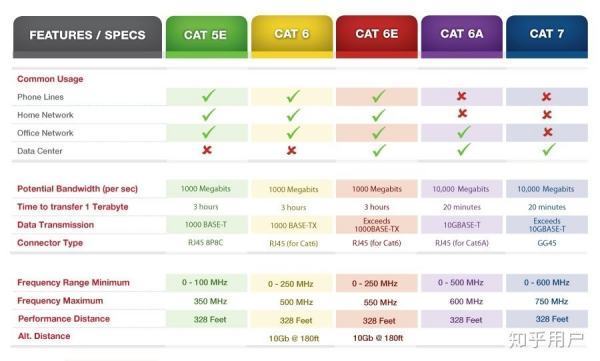Click the CAT 6A 10,000 Megabits cell
The height and width of the screenshot is (361, 600).
[461, 189]
